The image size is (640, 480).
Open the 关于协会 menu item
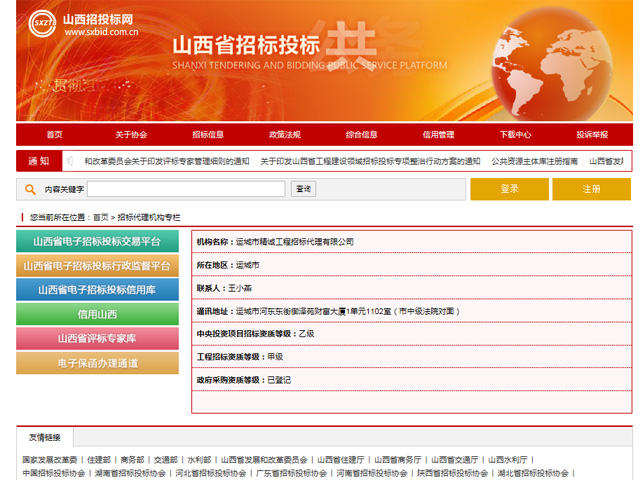(130, 135)
